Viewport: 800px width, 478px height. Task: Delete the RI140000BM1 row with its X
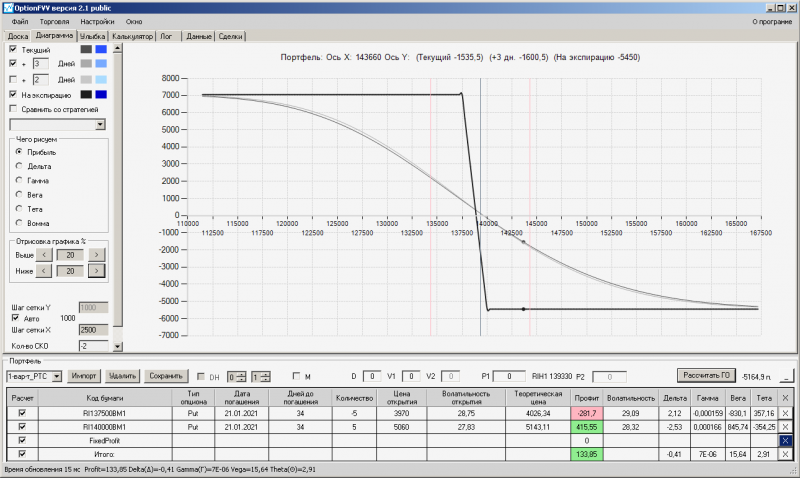785,427
